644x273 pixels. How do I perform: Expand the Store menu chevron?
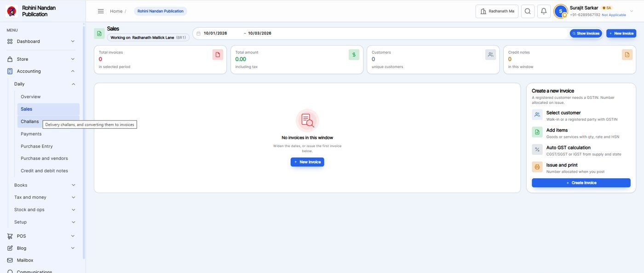(x=73, y=59)
